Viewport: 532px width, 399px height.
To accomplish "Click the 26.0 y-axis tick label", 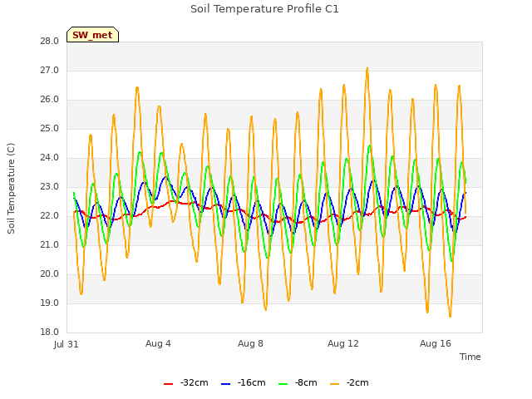I will click(50, 100).
